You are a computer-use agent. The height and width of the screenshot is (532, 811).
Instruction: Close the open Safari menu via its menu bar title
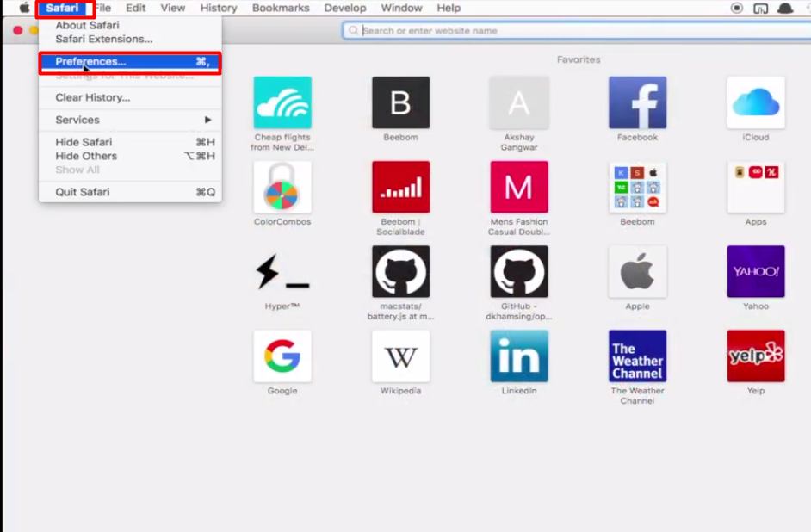click(62, 8)
